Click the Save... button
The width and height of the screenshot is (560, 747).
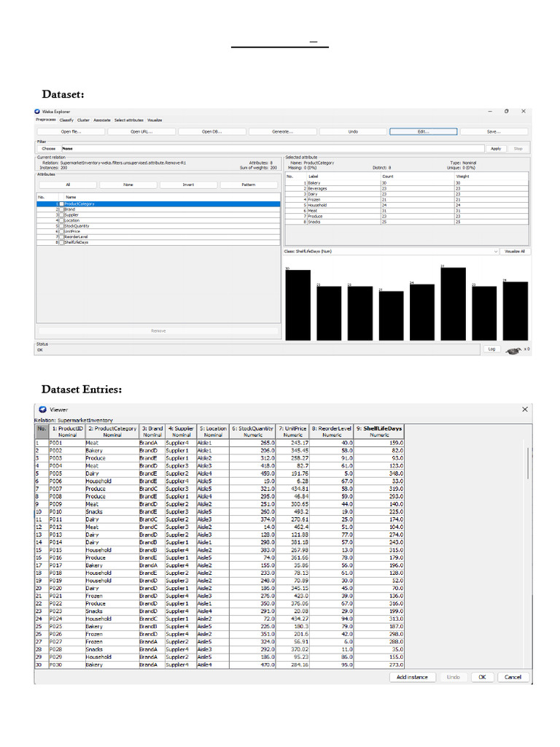tap(494, 131)
